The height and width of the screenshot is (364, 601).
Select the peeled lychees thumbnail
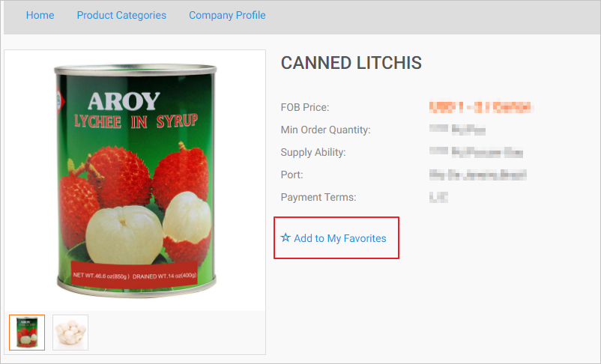point(70,333)
